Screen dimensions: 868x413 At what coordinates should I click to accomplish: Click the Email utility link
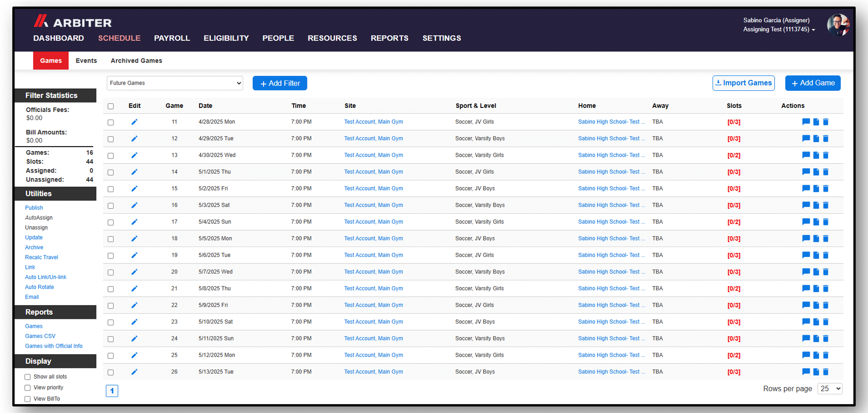(x=32, y=297)
